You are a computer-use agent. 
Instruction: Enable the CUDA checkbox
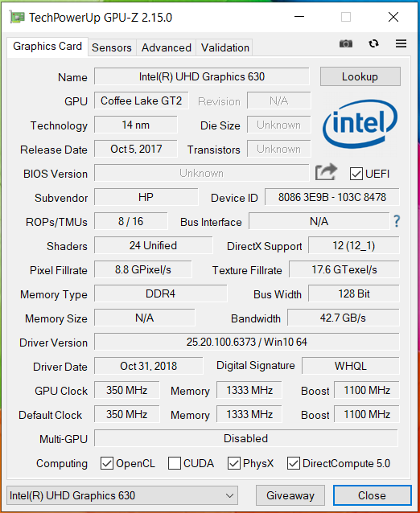[175, 463]
